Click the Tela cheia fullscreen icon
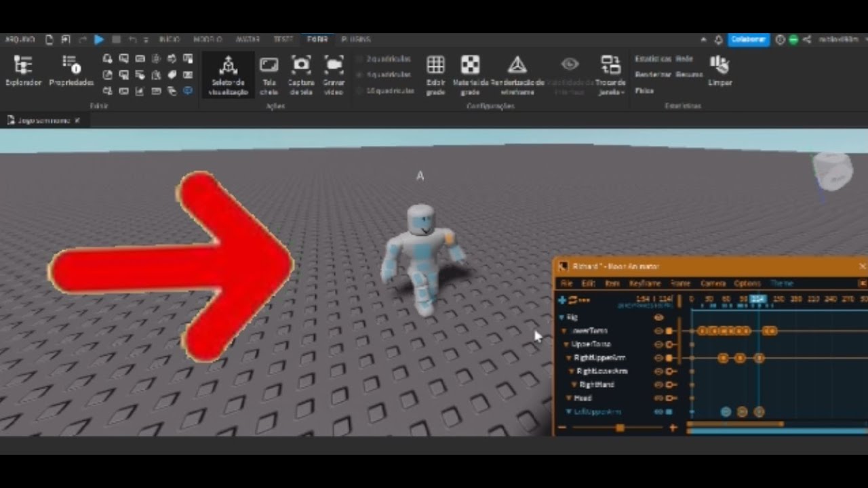 click(x=269, y=65)
